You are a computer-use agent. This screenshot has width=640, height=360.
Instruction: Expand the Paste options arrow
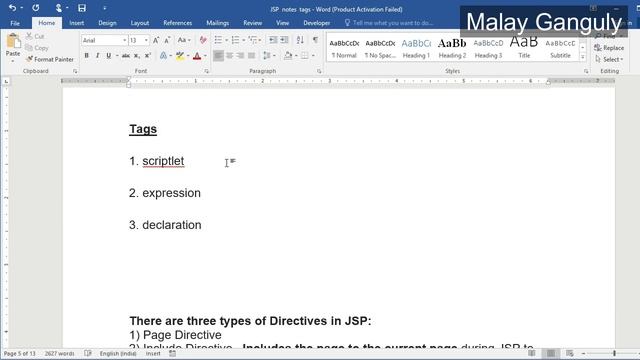(x=13, y=61)
